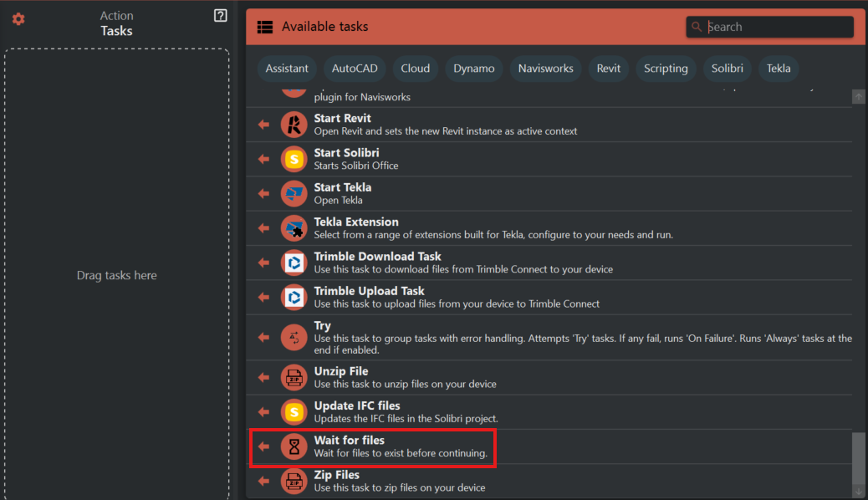
Task: Click the scrollbar down arrow
Action: coord(859,491)
